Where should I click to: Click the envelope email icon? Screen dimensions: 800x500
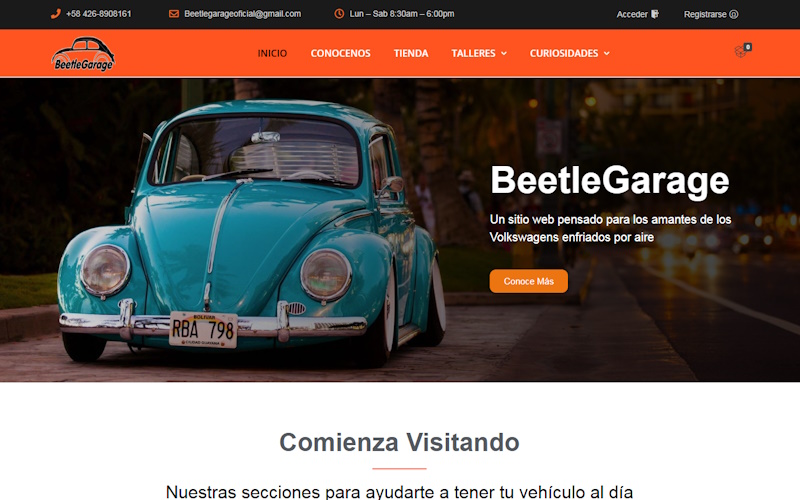(x=174, y=14)
